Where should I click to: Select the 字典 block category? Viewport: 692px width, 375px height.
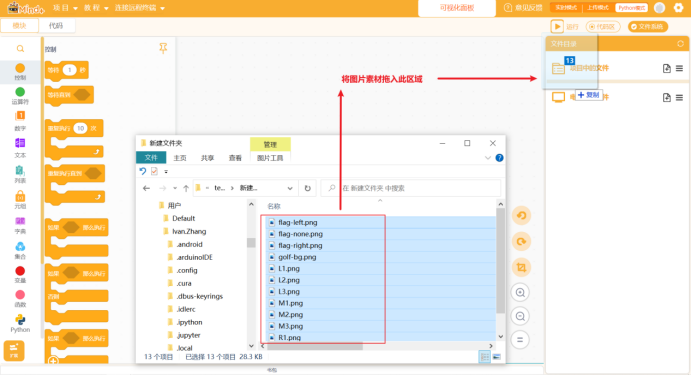click(20, 225)
